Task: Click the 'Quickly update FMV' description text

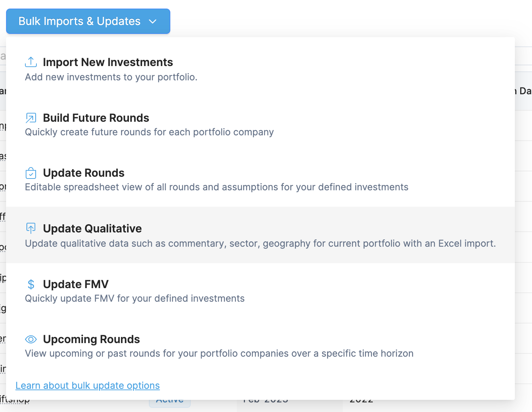Action: pos(135,298)
